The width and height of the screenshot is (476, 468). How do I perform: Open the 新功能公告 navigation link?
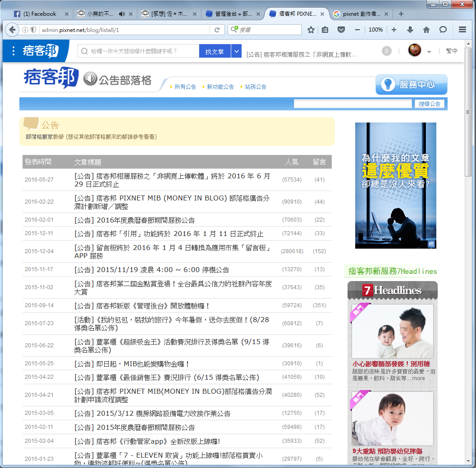(x=220, y=87)
